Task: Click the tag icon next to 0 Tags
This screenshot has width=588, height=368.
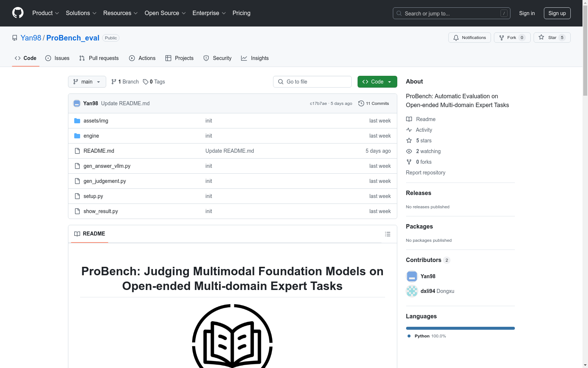Action: click(146, 82)
